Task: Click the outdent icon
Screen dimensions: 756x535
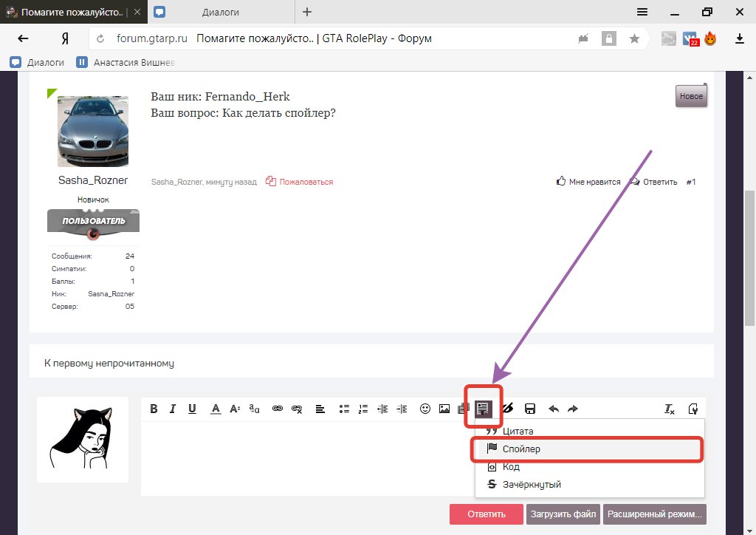Action: pyautogui.click(x=382, y=409)
